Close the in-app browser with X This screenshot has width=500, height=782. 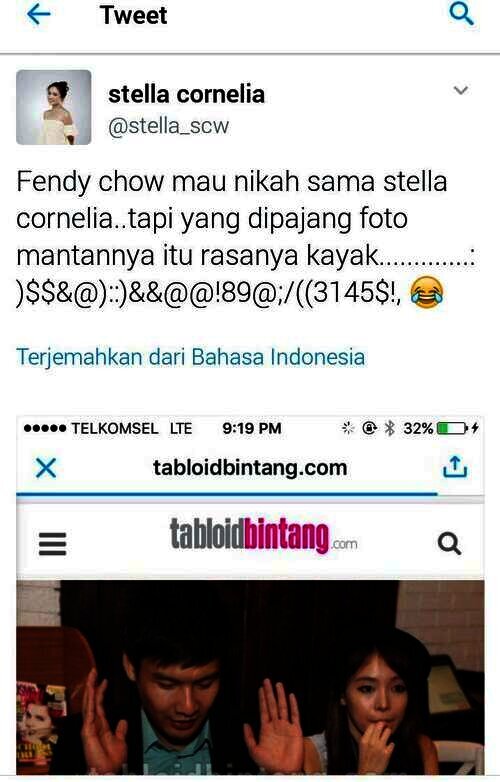coord(46,468)
